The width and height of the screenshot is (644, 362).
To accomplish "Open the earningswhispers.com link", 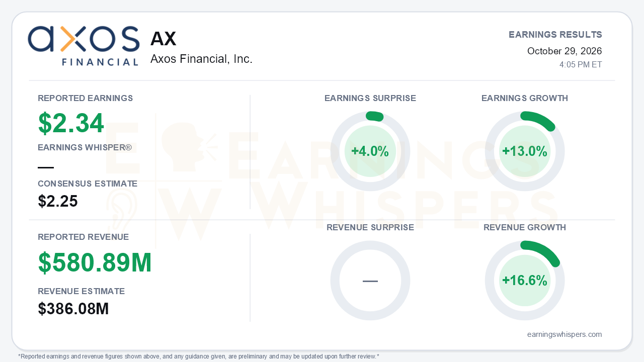I will (565, 334).
